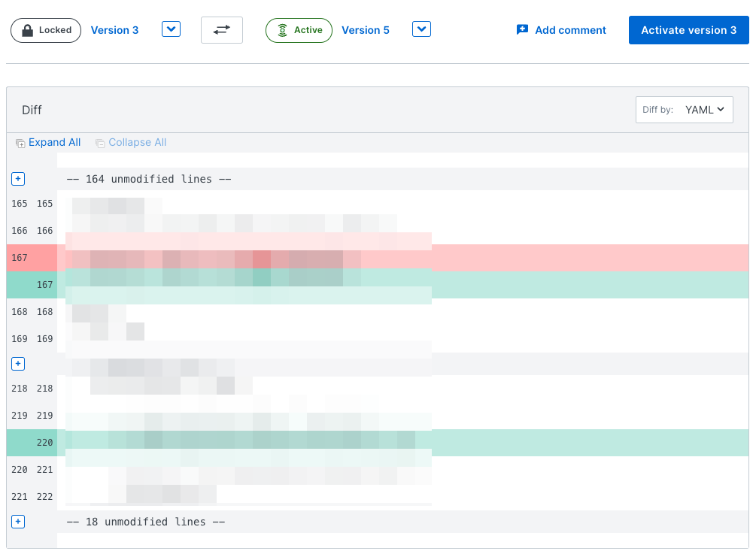
Task: Expand the collapsed middle diff section
Action: [19, 364]
